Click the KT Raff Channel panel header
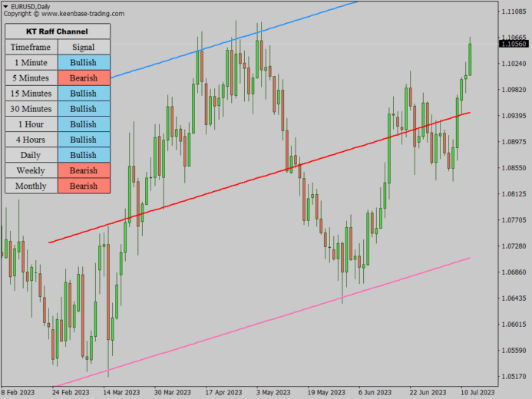The width and height of the screenshot is (532, 399). (x=58, y=31)
